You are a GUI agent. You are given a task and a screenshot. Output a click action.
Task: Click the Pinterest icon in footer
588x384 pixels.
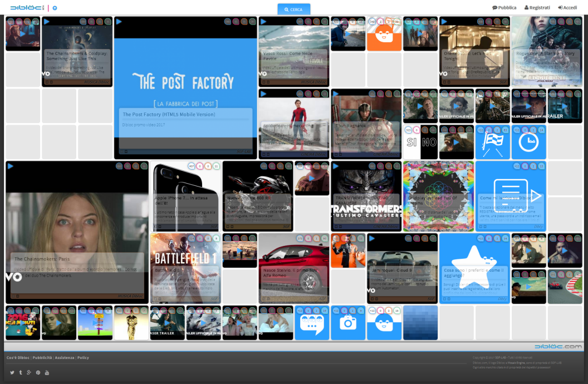click(x=38, y=372)
